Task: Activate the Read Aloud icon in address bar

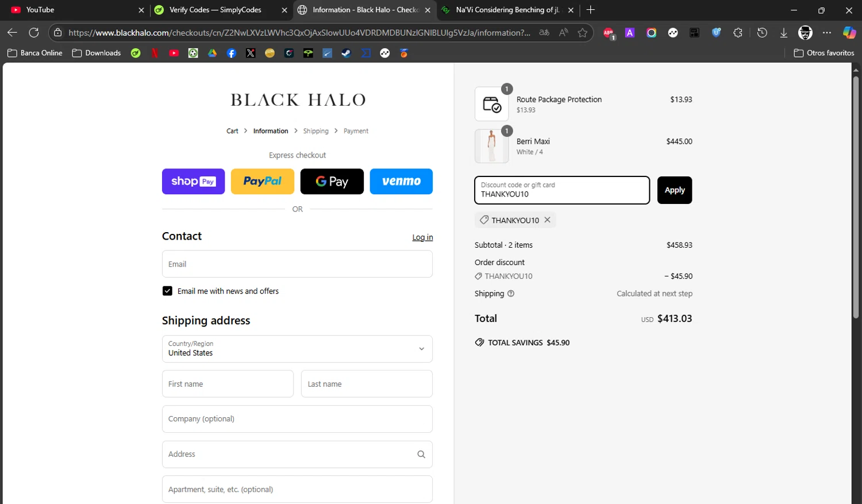Action: (564, 33)
